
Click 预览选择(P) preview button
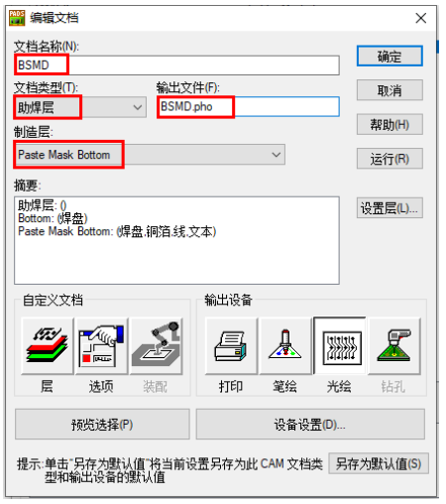pyautogui.click(x=102, y=425)
